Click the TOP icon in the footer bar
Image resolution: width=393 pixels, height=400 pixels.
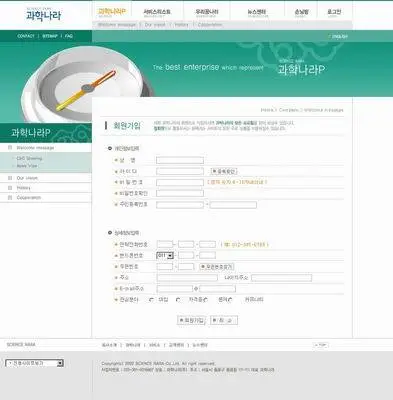pos(321,345)
